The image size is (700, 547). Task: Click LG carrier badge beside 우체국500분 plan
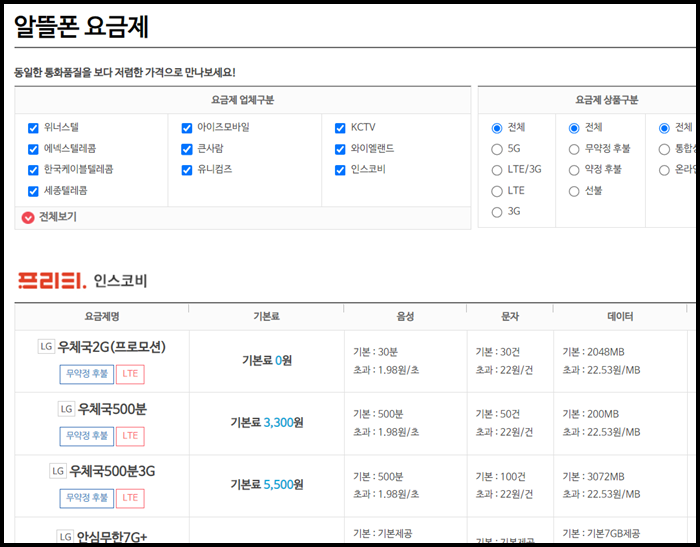(x=66, y=409)
